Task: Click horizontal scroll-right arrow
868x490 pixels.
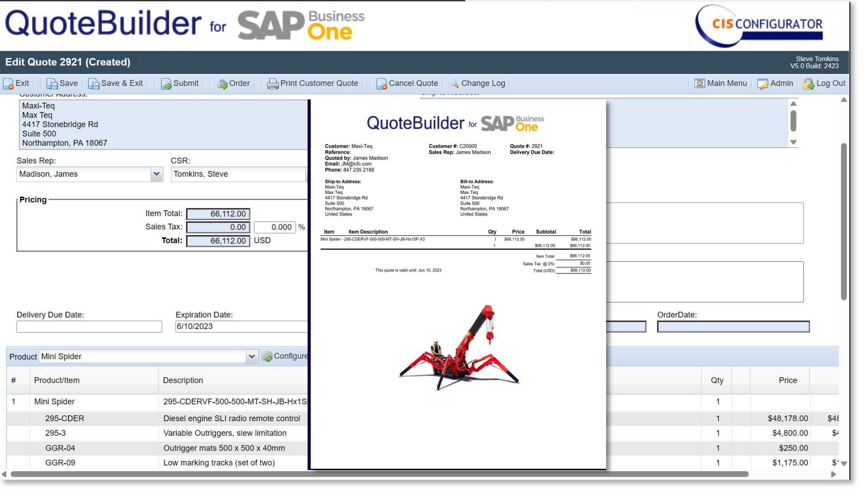Action: (833, 474)
